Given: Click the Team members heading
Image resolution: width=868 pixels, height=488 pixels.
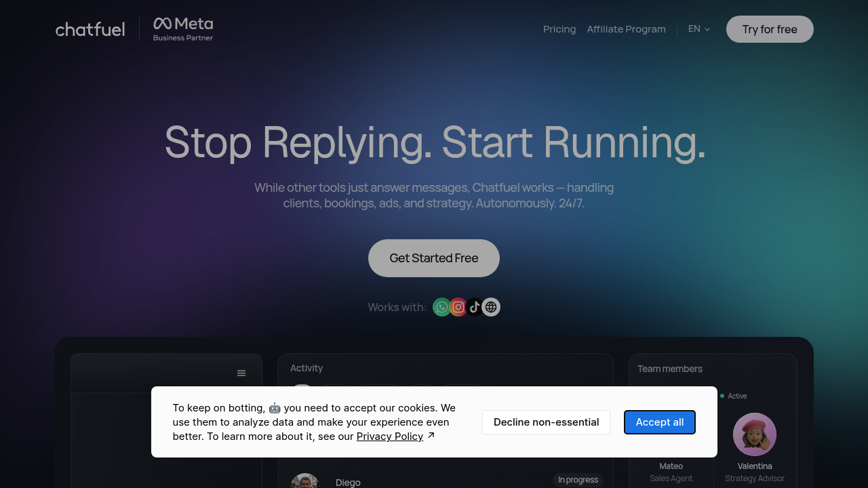Looking at the screenshot, I should coord(670,369).
